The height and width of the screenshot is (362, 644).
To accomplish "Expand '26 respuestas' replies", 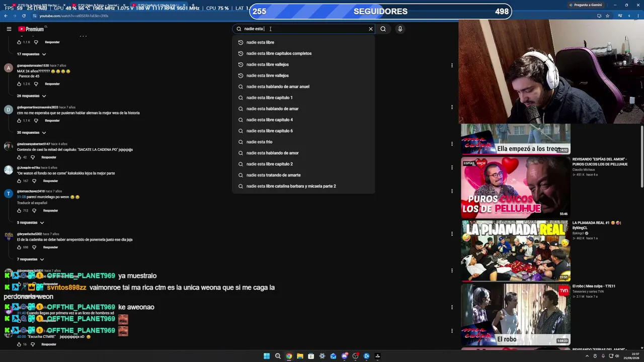I will pos(31,96).
